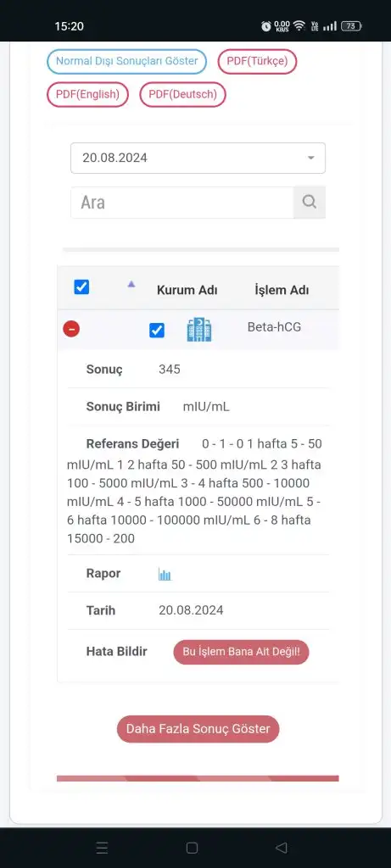Screen dimensions: 391x868
Task: Click the date dropdown caret arrow
Action: point(310,159)
